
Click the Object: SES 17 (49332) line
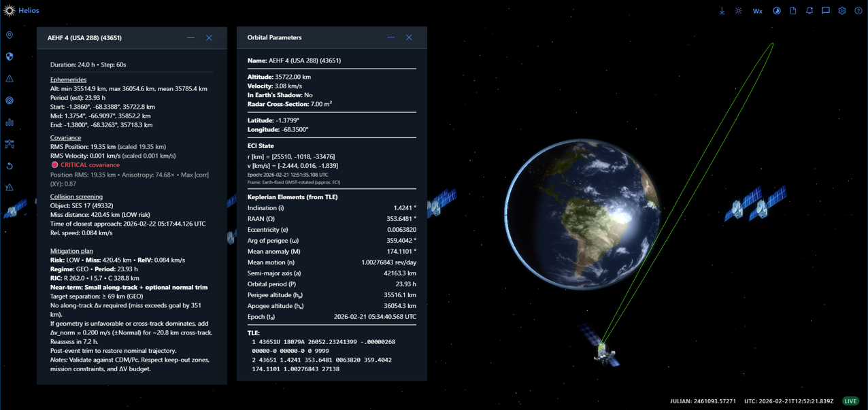[x=82, y=205]
